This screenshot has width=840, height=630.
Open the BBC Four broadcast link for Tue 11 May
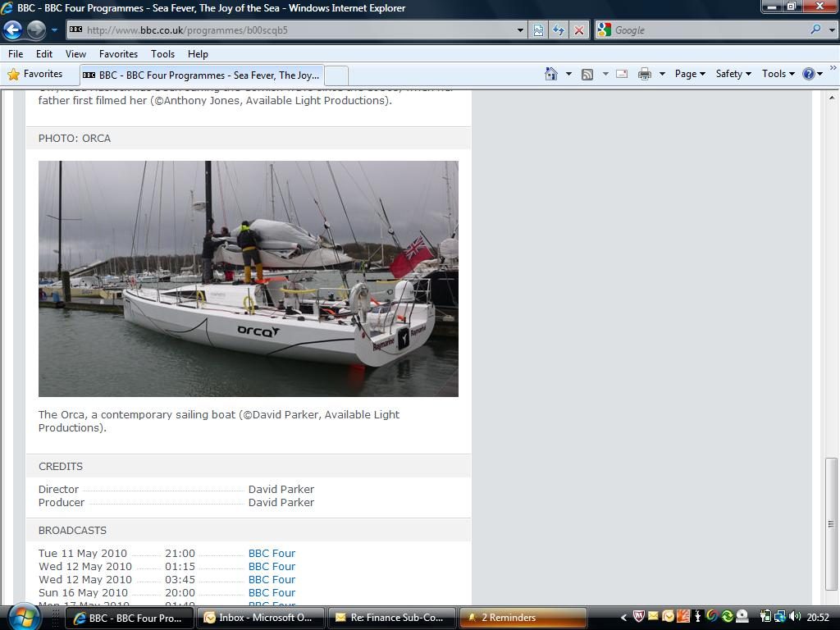272,553
